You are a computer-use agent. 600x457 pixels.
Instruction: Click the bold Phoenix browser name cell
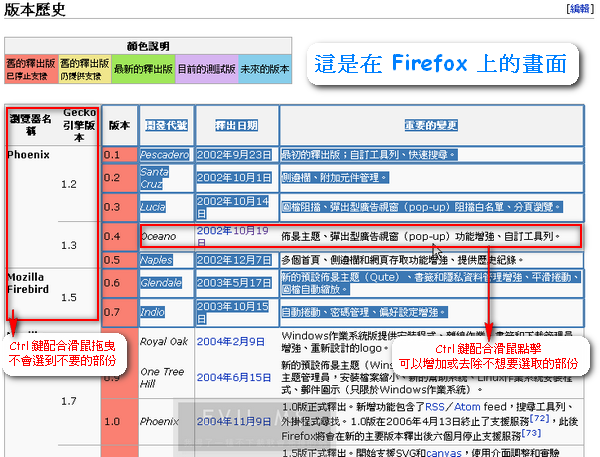(x=29, y=155)
